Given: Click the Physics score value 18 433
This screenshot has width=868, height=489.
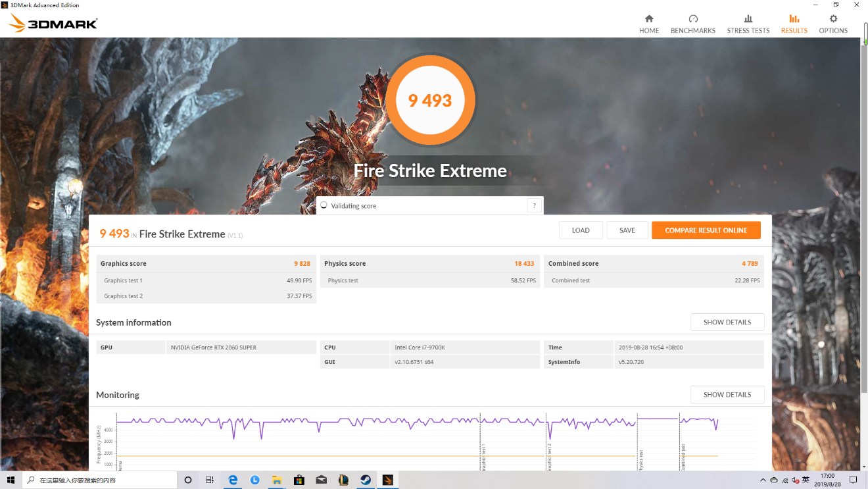Looking at the screenshot, I should (524, 263).
